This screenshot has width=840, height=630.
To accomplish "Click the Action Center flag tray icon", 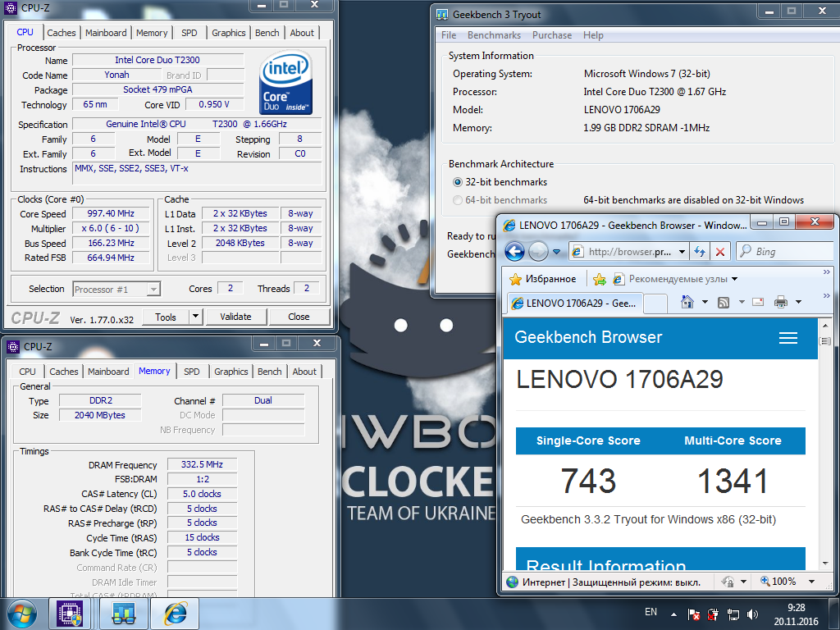I will click(x=693, y=614).
